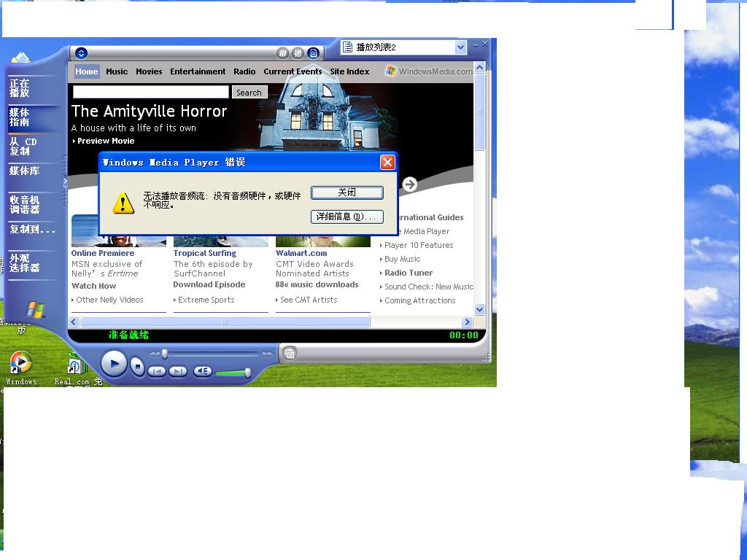Viewport: 747px width, 560px height.
Task: Open the Radio Tuner link
Action: [409, 273]
